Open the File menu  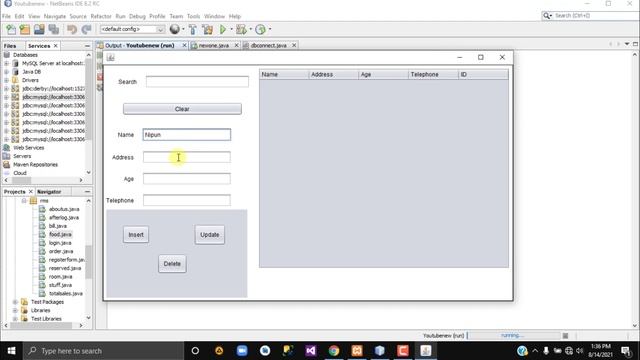coord(6,16)
